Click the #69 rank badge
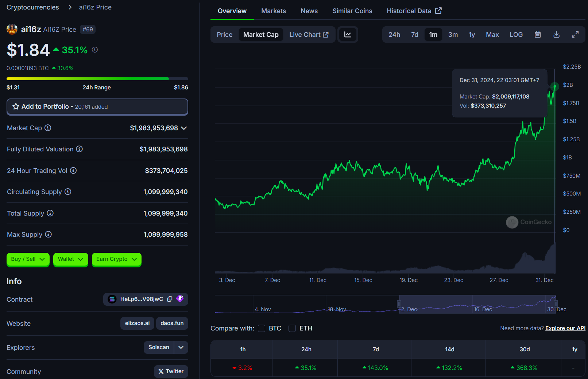The width and height of the screenshot is (588, 379). (88, 29)
